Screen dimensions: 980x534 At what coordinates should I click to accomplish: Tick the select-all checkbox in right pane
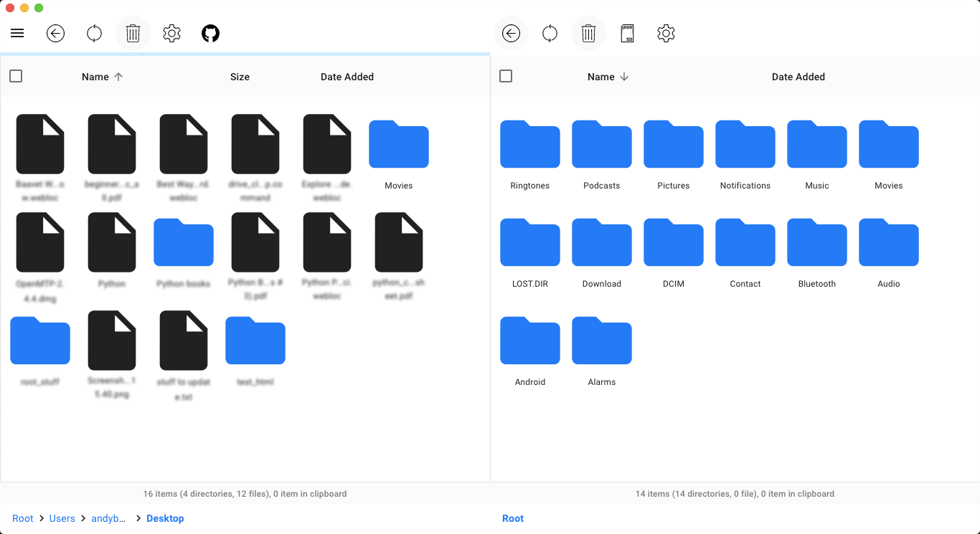pyautogui.click(x=506, y=76)
